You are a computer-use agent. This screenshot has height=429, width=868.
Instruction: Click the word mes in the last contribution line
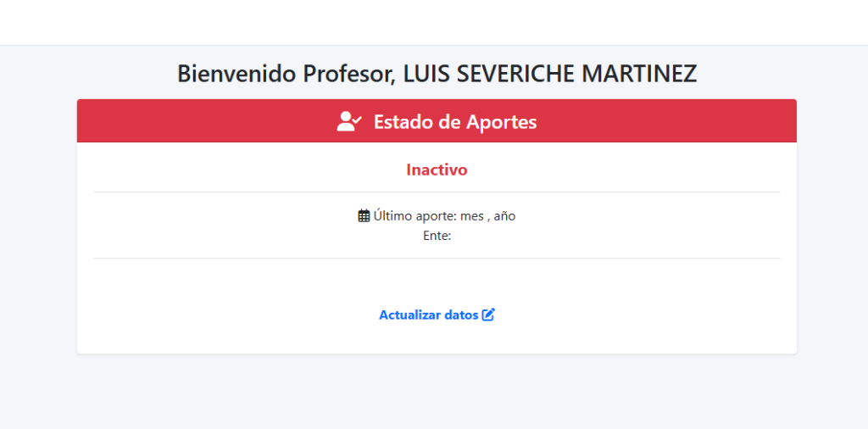click(471, 216)
